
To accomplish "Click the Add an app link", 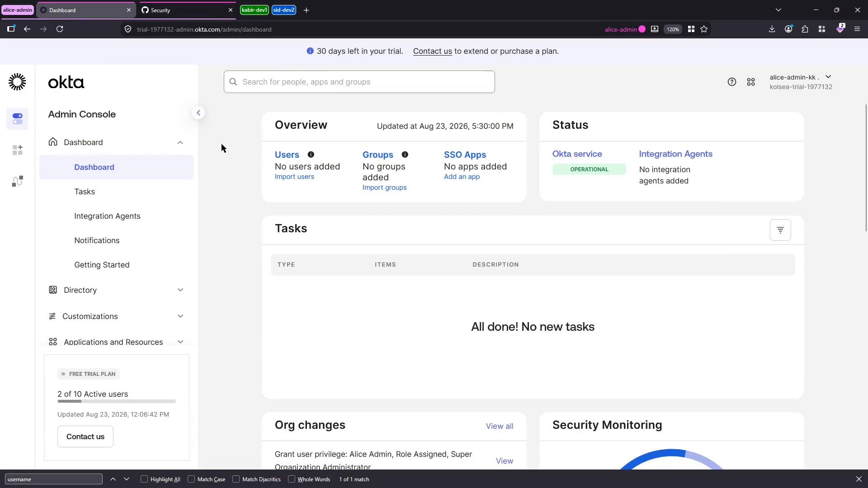I will click(462, 177).
